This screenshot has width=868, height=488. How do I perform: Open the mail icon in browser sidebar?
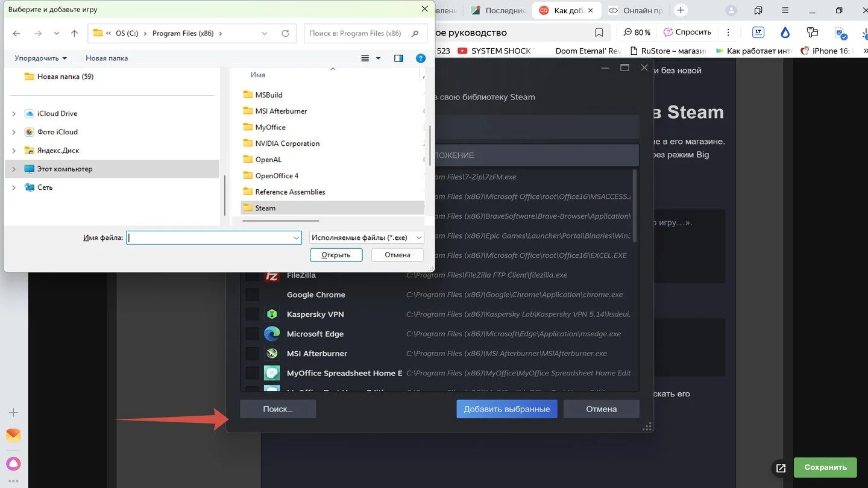[x=13, y=436]
